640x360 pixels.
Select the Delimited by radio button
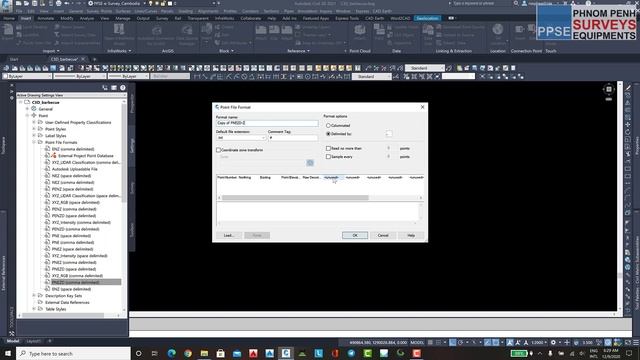tap(328, 133)
